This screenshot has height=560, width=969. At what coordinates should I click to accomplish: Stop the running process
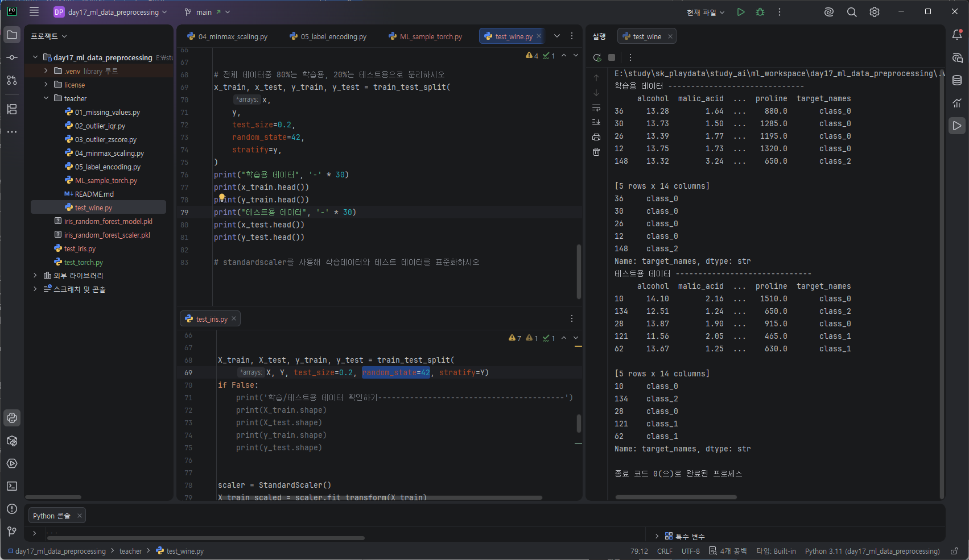(612, 57)
